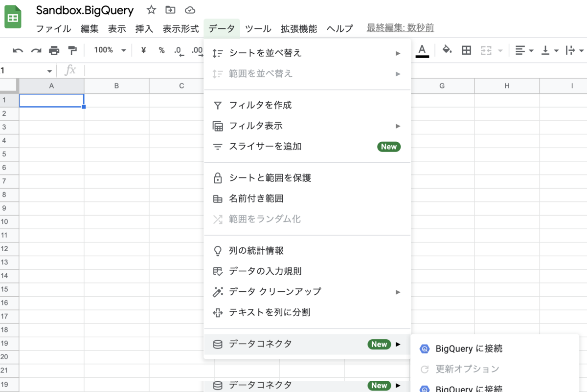
Task: Click the select-all corner box
Action: pos(9,86)
